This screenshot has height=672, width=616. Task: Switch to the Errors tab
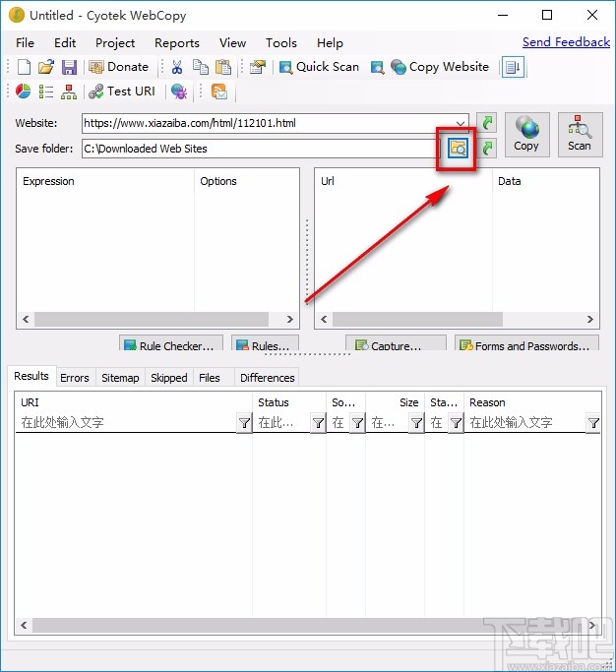(x=75, y=378)
